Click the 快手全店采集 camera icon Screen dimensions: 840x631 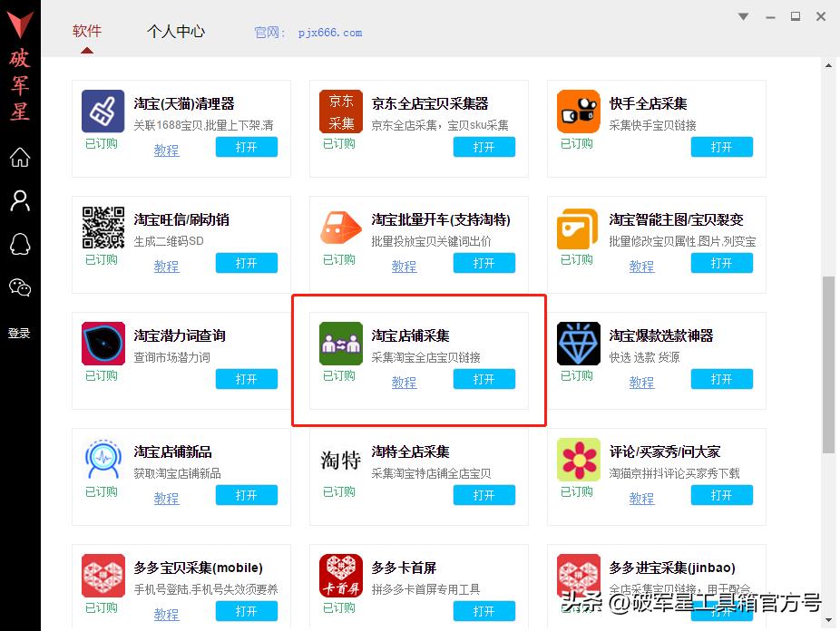[578, 111]
